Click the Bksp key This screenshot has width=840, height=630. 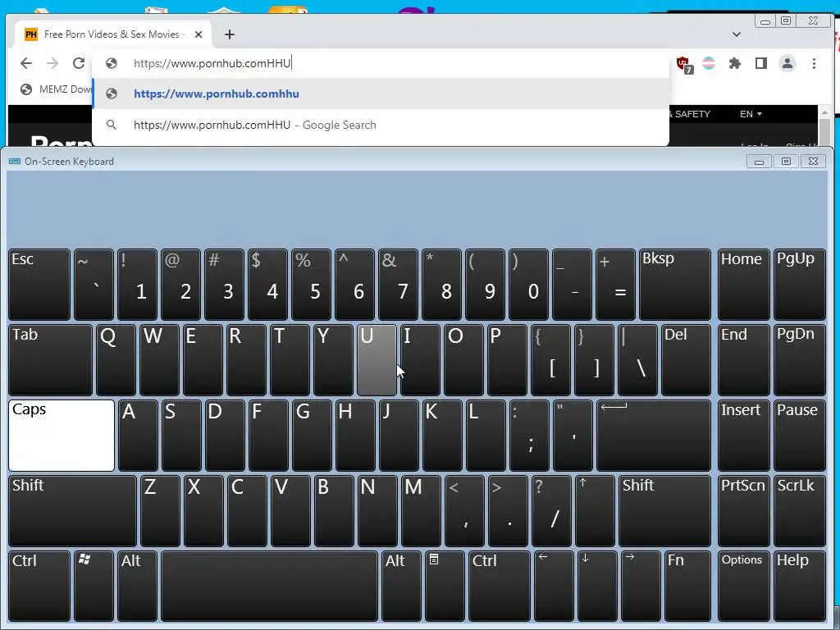tap(675, 285)
